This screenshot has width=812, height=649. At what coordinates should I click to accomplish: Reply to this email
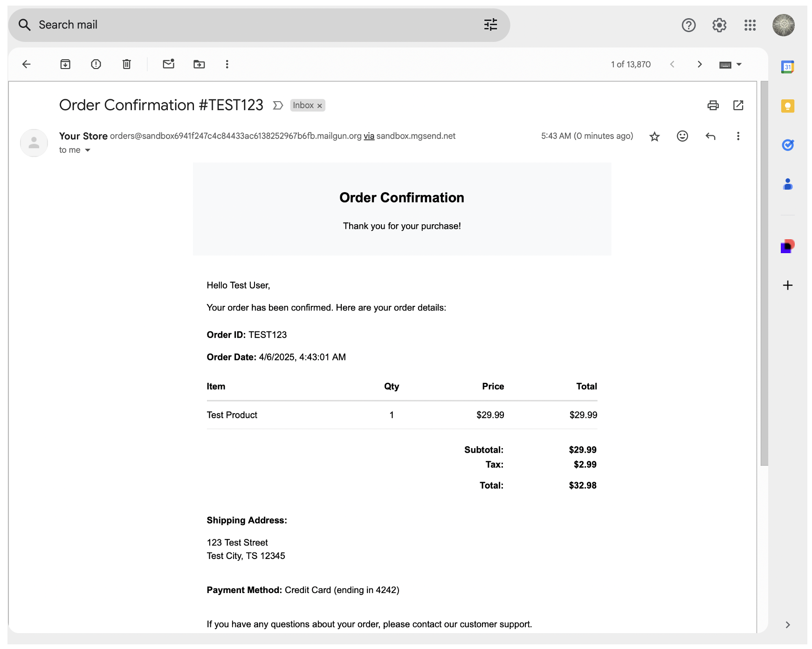(710, 136)
